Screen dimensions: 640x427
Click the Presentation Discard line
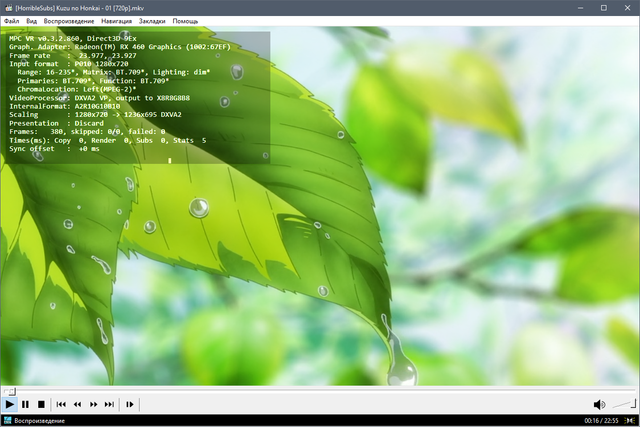pyautogui.click(x=56, y=123)
